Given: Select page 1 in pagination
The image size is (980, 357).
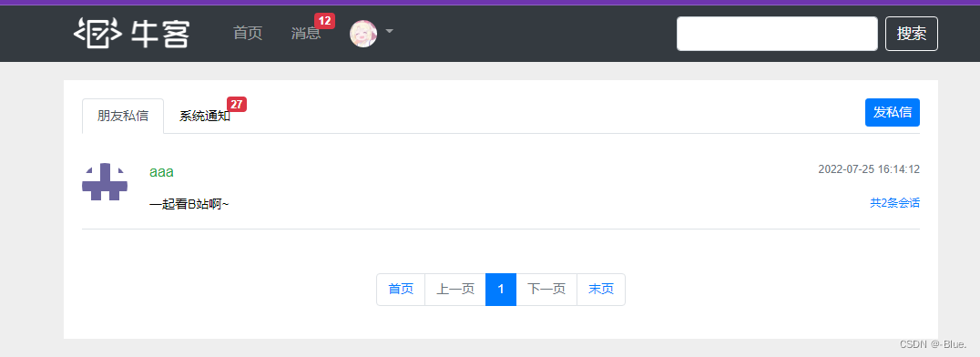Looking at the screenshot, I should click(501, 290).
